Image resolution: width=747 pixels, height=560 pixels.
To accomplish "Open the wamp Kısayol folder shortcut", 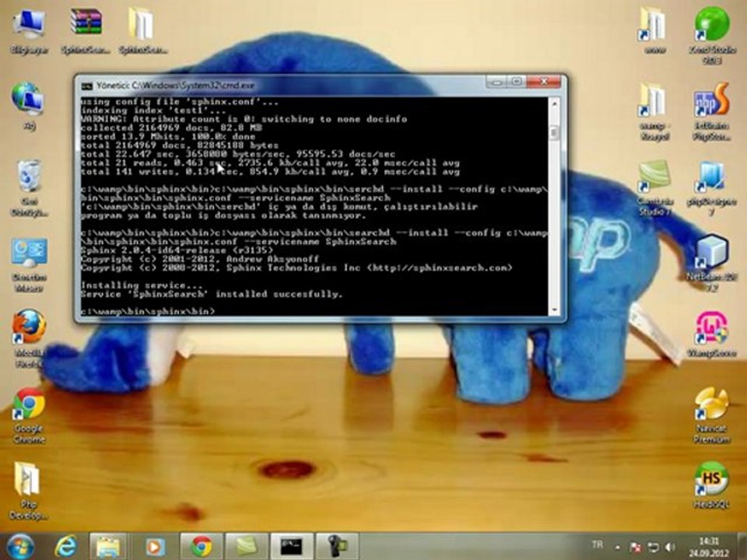I will pos(654,111).
